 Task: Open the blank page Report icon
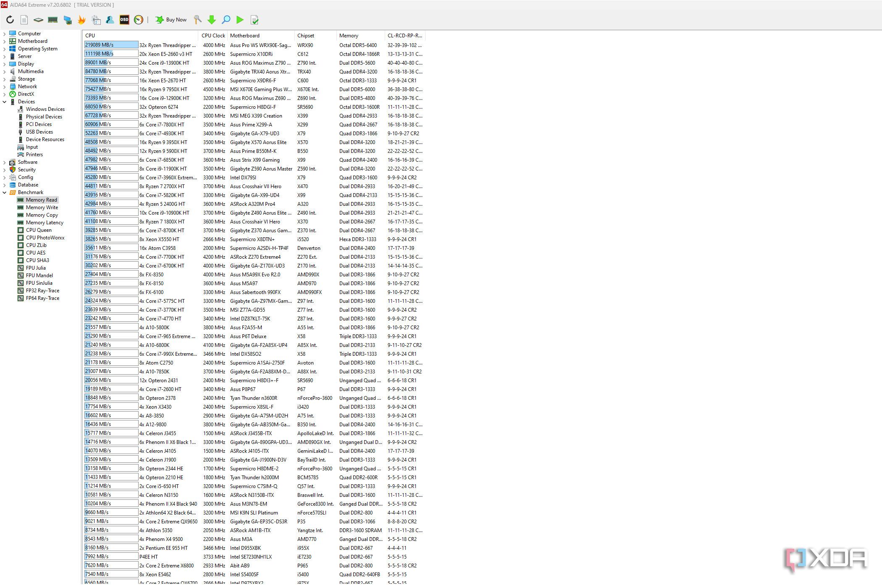click(x=24, y=20)
